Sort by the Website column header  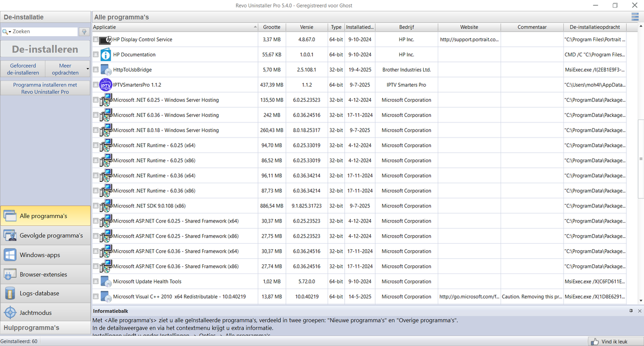(469, 27)
